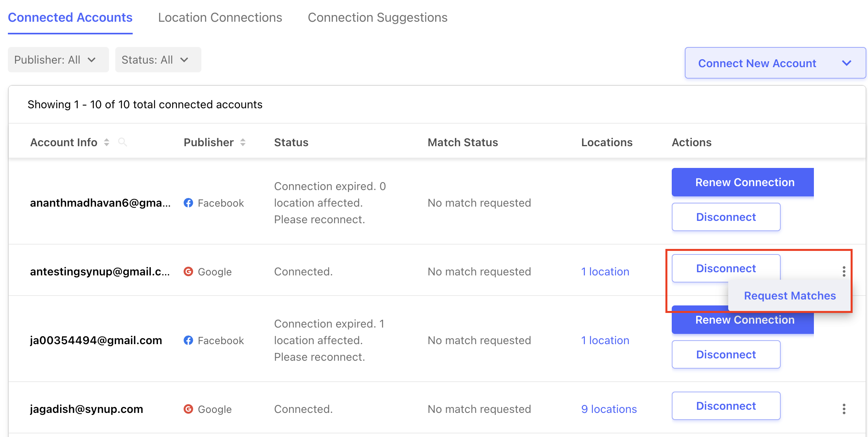This screenshot has width=868, height=437.
Task: Disconnect the antestingsynup Google account
Action: pos(726,268)
